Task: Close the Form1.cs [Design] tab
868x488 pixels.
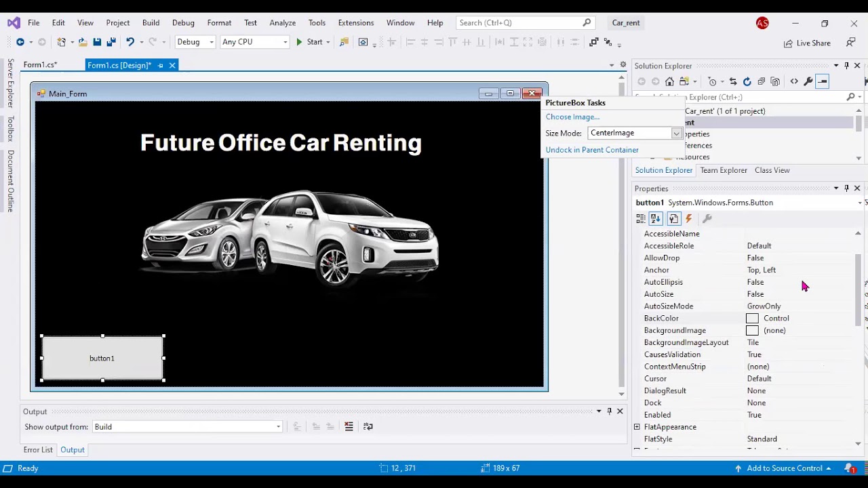Action: [172, 66]
